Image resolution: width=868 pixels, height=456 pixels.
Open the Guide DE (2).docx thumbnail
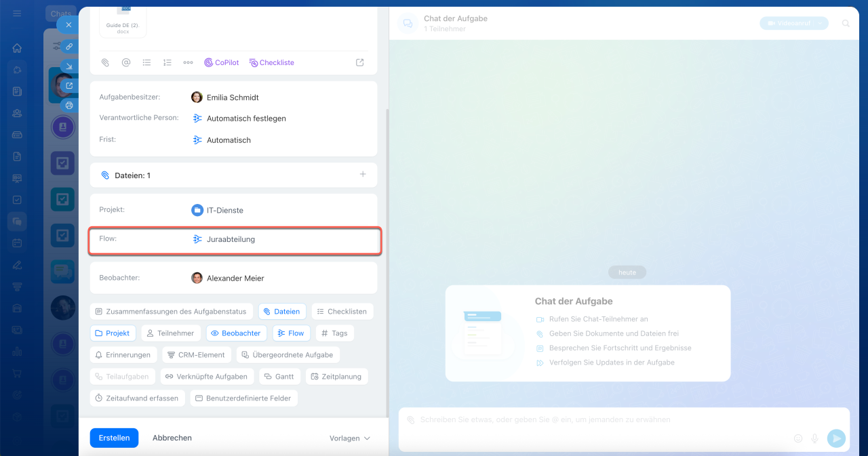(123, 22)
